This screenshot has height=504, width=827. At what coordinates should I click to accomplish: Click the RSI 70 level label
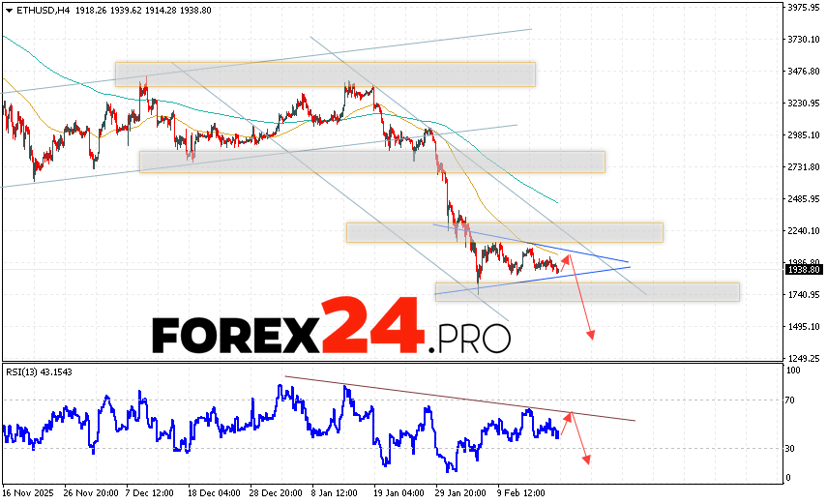(x=791, y=400)
